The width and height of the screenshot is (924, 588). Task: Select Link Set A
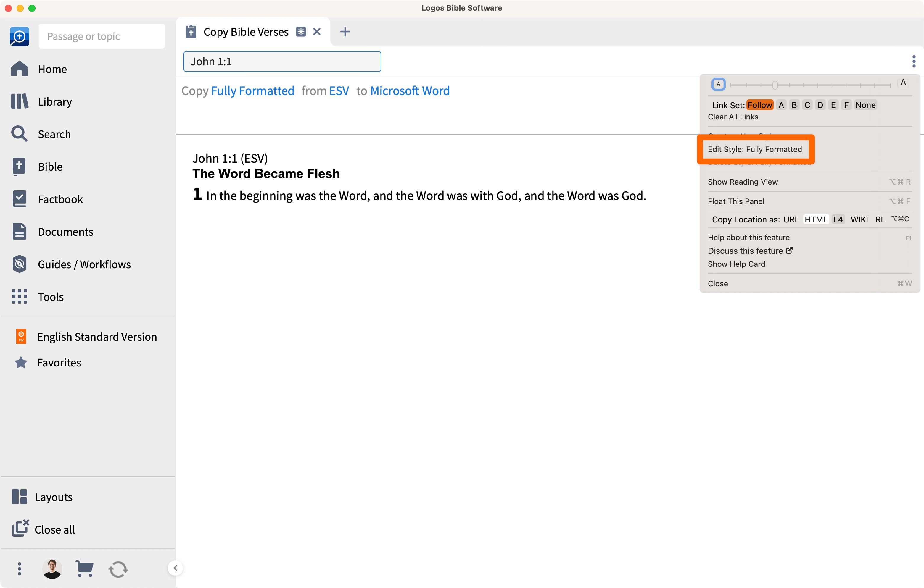[781, 105]
